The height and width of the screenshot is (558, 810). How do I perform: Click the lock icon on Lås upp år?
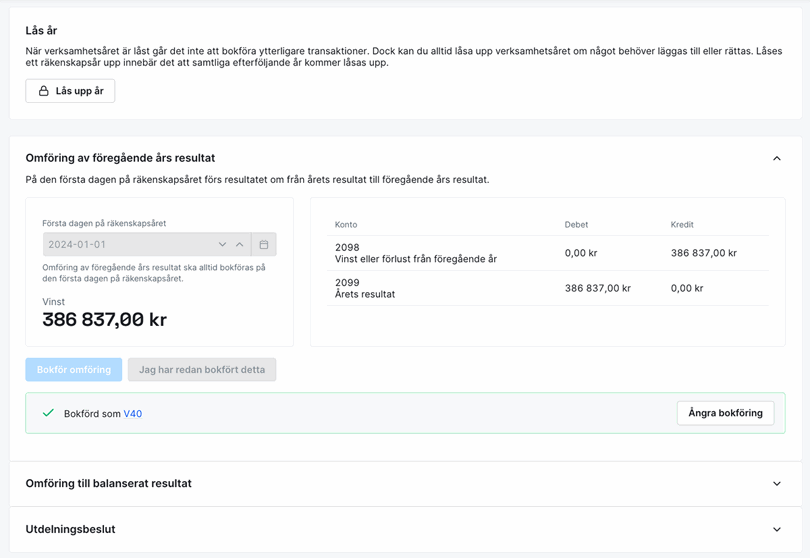tap(44, 91)
